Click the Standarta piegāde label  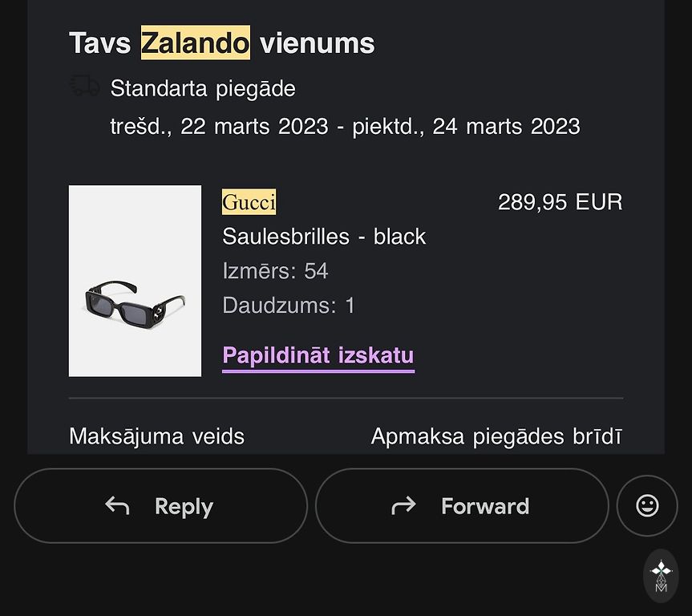(x=203, y=88)
